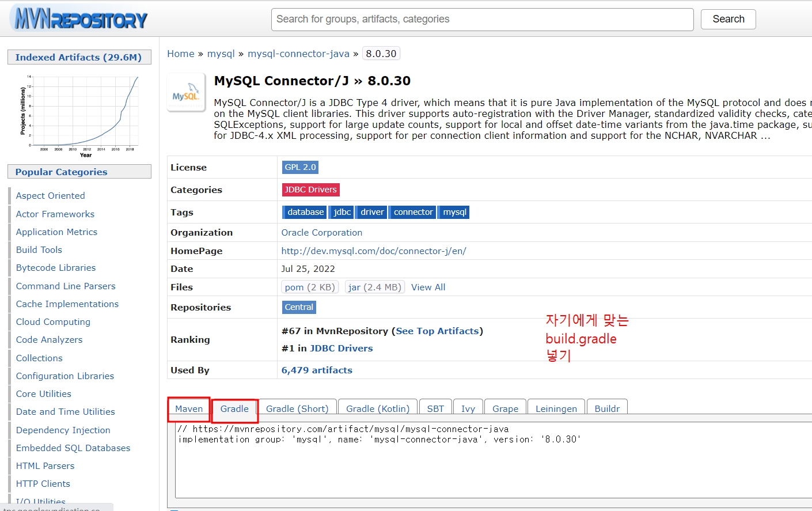Open Command Line Parsers category
812x511 pixels.
click(66, 286)
